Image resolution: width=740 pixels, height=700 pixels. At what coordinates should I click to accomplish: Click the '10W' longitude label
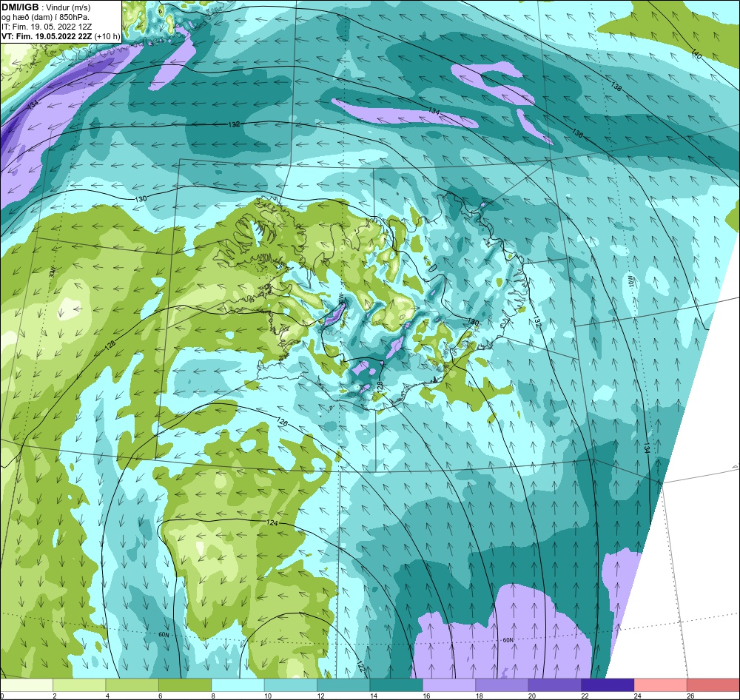pos(632,280)
